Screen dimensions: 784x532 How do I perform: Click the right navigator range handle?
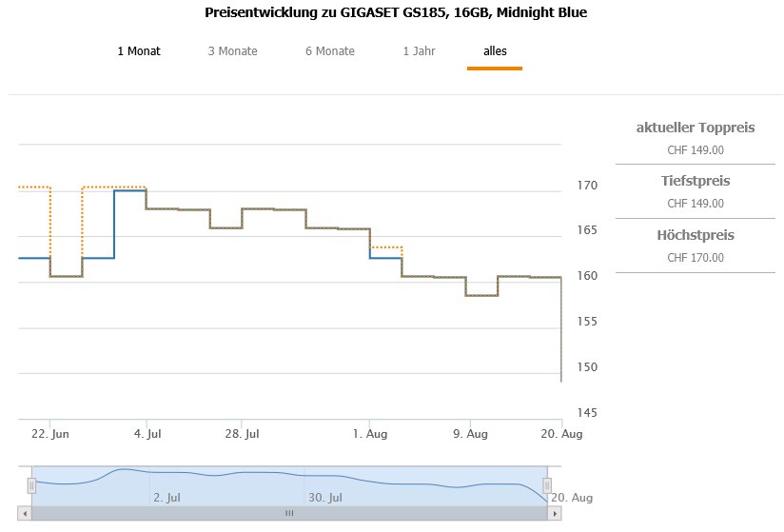(548, 485)
